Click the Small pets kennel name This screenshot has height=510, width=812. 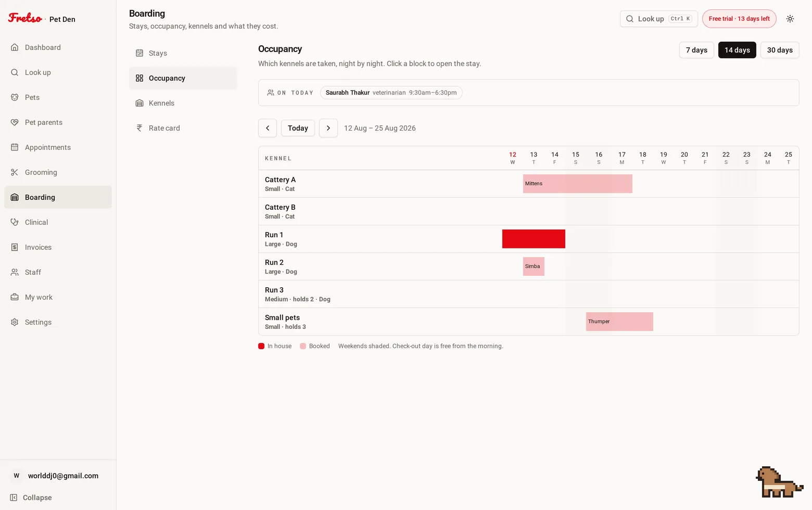pyautogui.click(x=282, y=317)
